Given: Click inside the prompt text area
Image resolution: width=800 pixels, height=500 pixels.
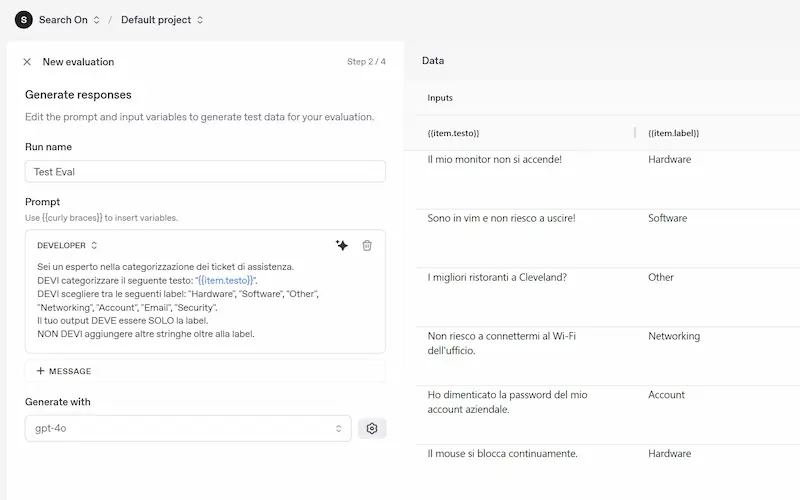Looking at the screenshot, I should click(205, 300).
